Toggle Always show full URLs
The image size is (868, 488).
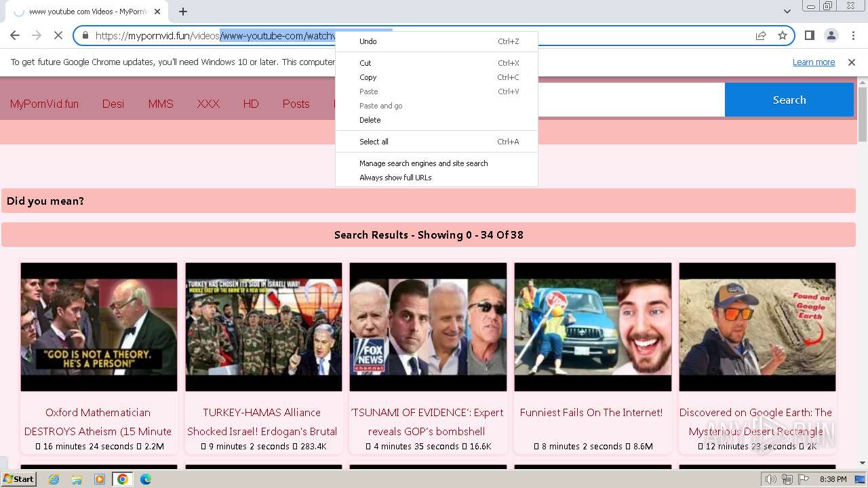[437, 178]
